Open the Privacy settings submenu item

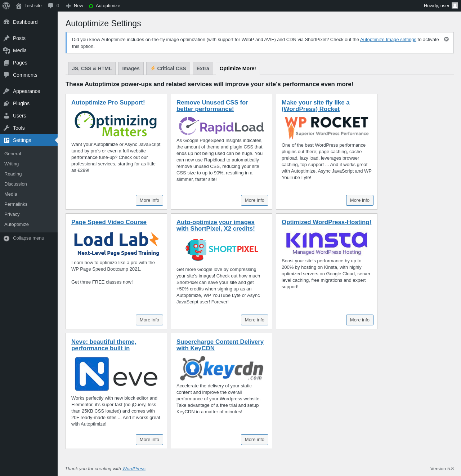click(x=12, y=214)
